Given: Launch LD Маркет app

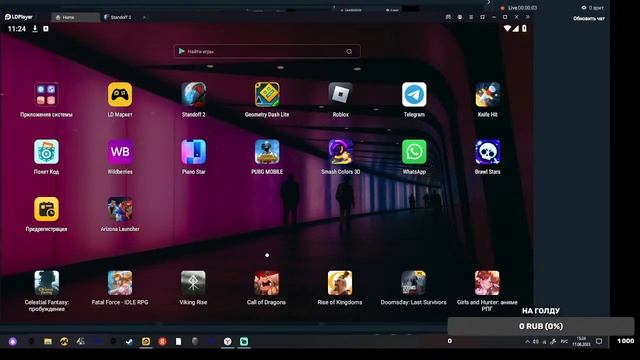Looking at the screenshot, I should click(120, 95).
